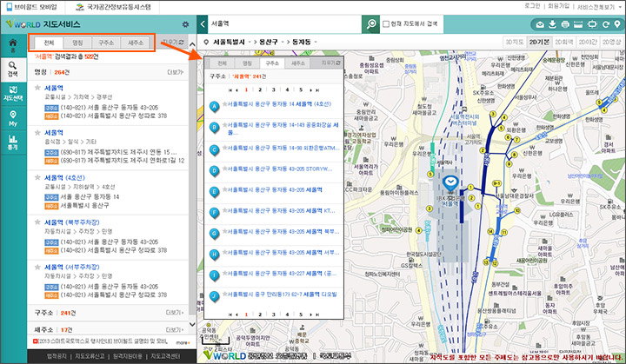Viewport: 626px width, 364px height.
Task: Click marker H in the 구주소 results popup
Action: [x=215, y=255]
